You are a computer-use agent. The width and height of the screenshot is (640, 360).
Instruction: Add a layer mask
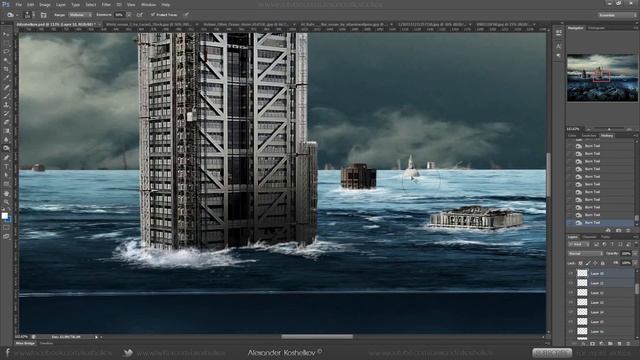click(x=592, y=344)
